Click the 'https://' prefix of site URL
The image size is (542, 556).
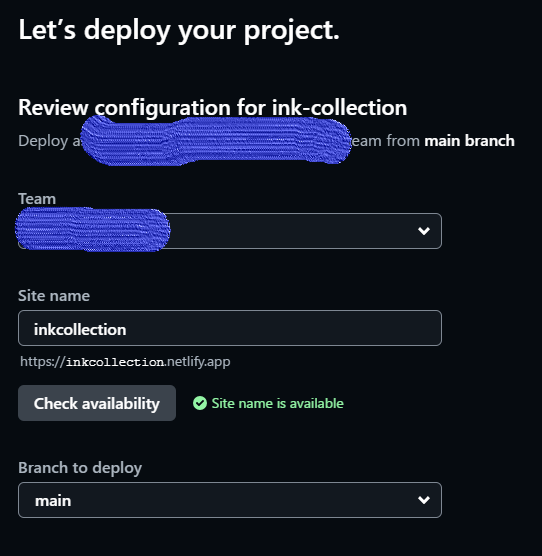point(43,362)
